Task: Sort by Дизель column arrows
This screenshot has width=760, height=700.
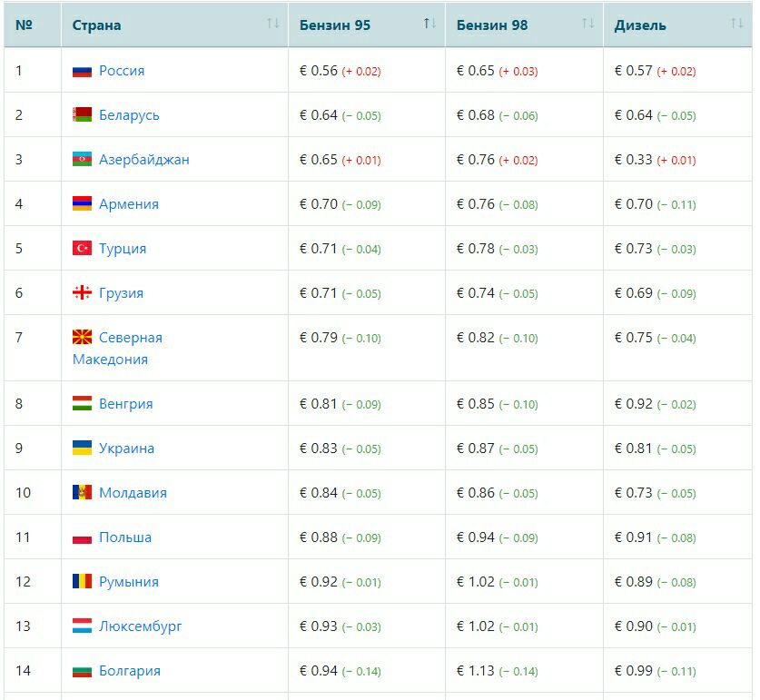Action: click(x=736, y=24)
